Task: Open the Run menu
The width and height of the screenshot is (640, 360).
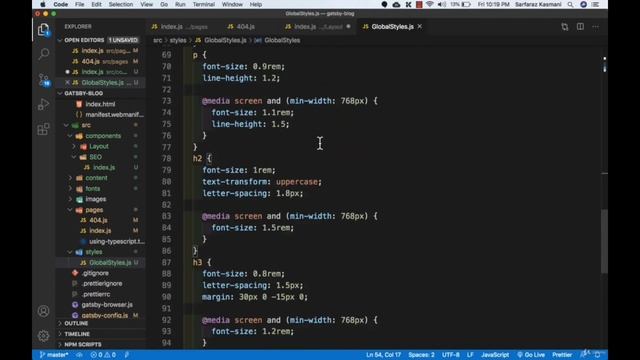Action: click(180, 4)
